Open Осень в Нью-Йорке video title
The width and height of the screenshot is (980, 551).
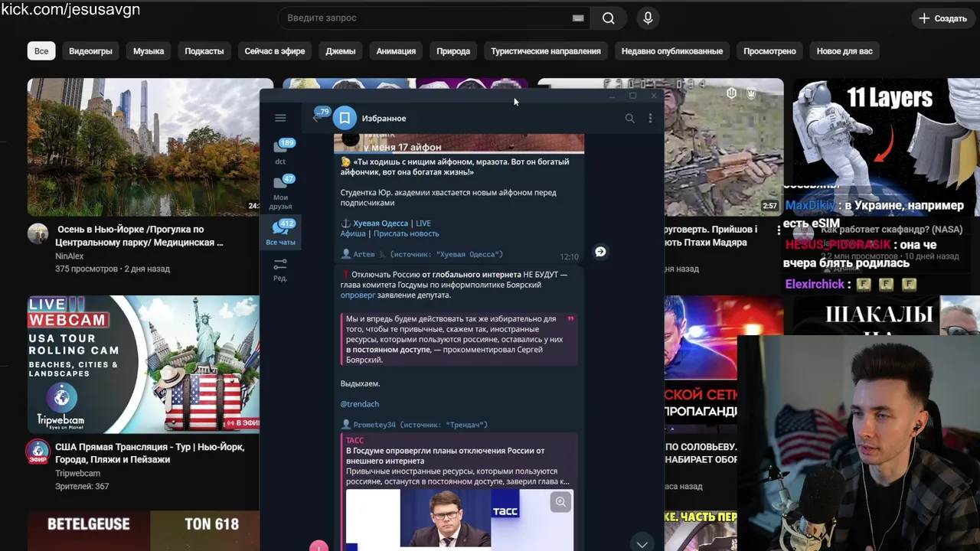pos(140,236)
